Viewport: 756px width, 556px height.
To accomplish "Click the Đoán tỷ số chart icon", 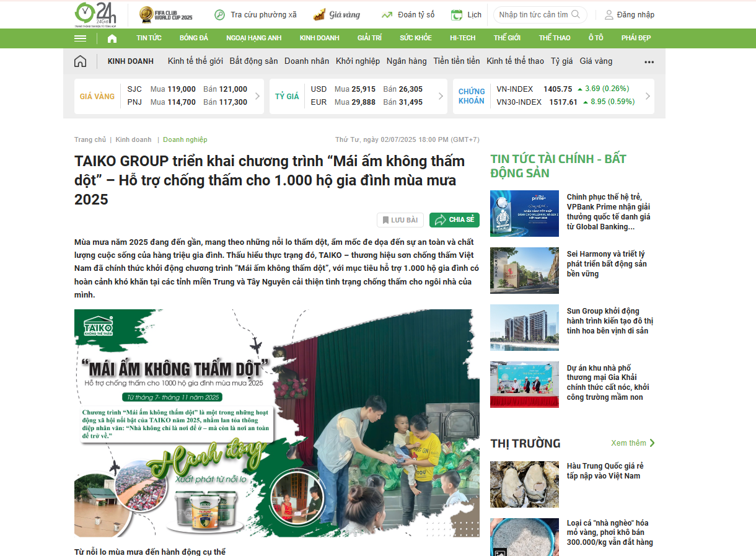I will (x=387, y=15).
